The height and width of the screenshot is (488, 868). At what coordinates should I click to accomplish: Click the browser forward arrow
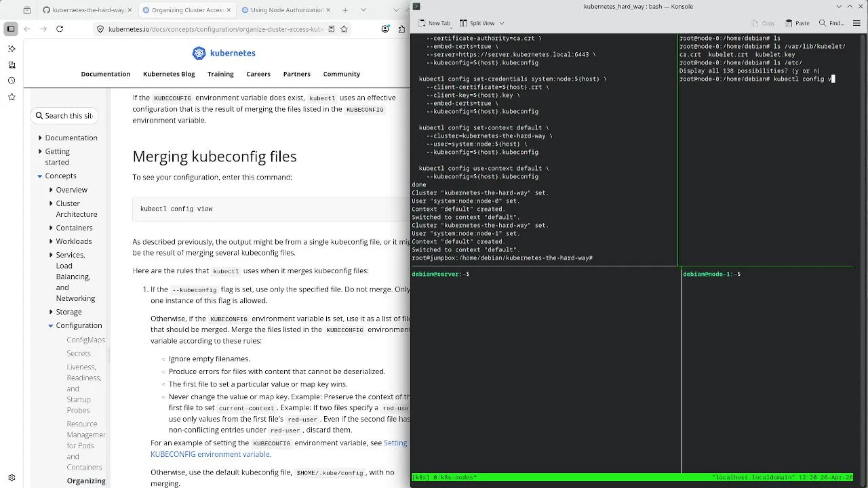click(43, 29)
